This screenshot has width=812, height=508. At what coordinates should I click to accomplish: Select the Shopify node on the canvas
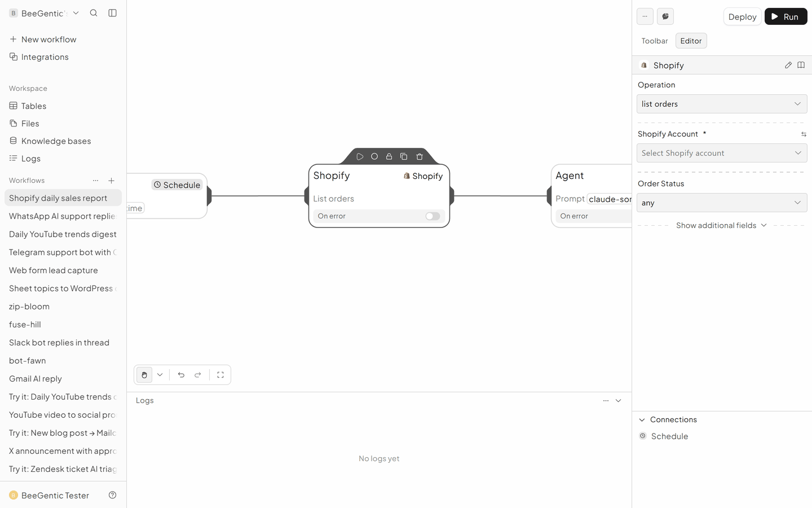point(379,196)
